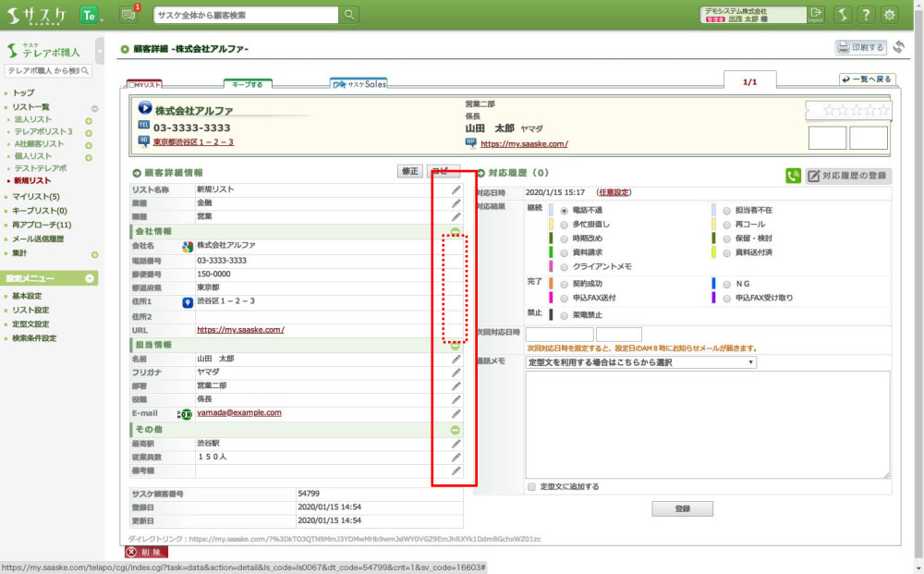Open the 定型文 template selection dropdown

[x=639, y=362]
